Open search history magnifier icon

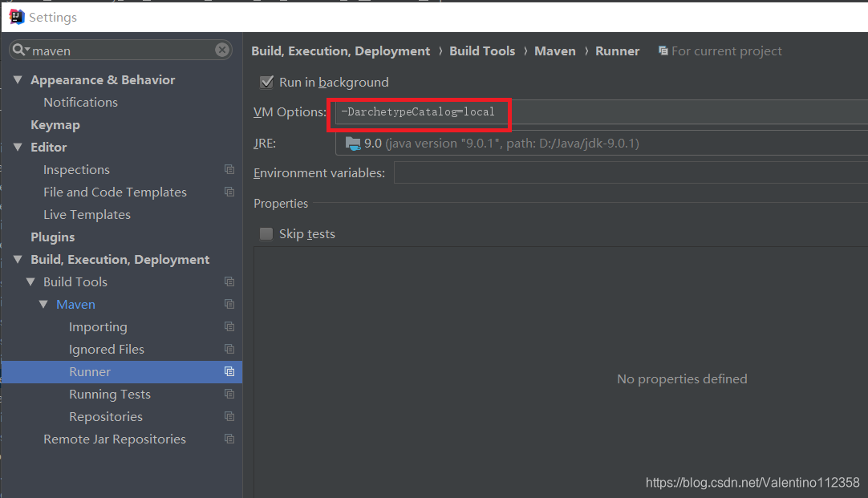point(20,50)
